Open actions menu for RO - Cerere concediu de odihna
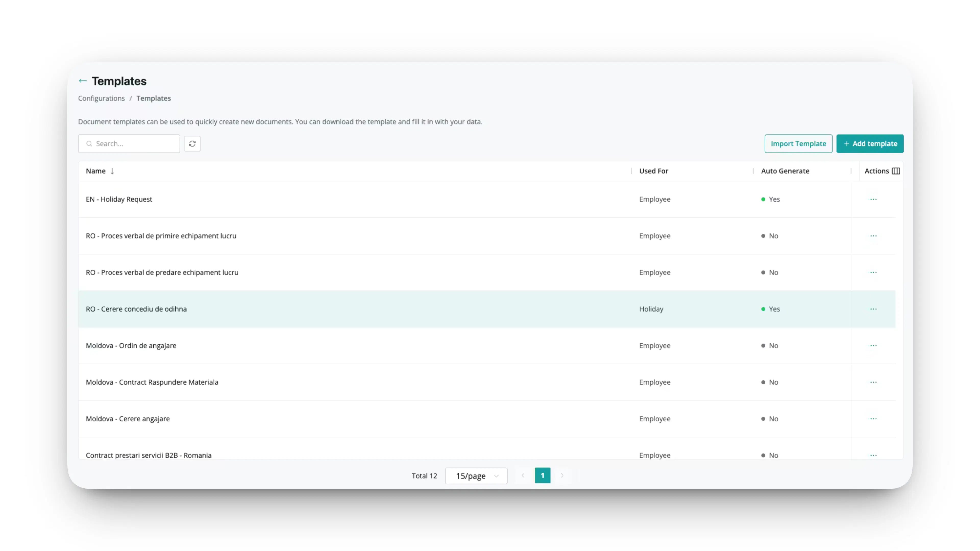 (873, 309)
